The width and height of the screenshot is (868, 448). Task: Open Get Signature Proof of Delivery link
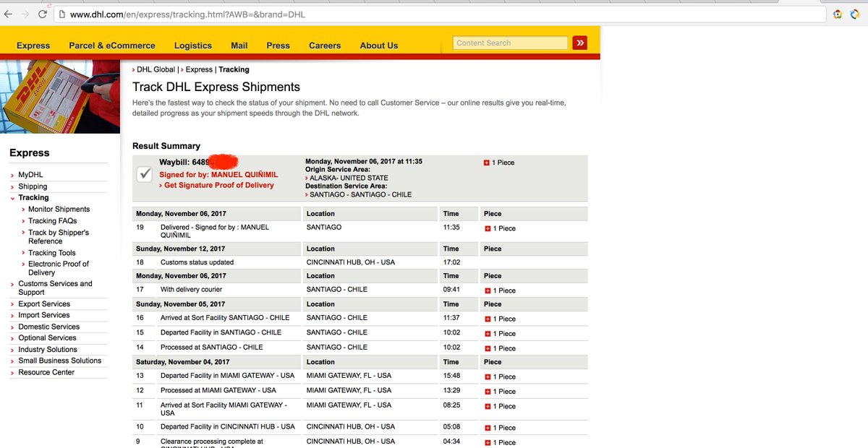pyautogui.click(x=218, y=186)
